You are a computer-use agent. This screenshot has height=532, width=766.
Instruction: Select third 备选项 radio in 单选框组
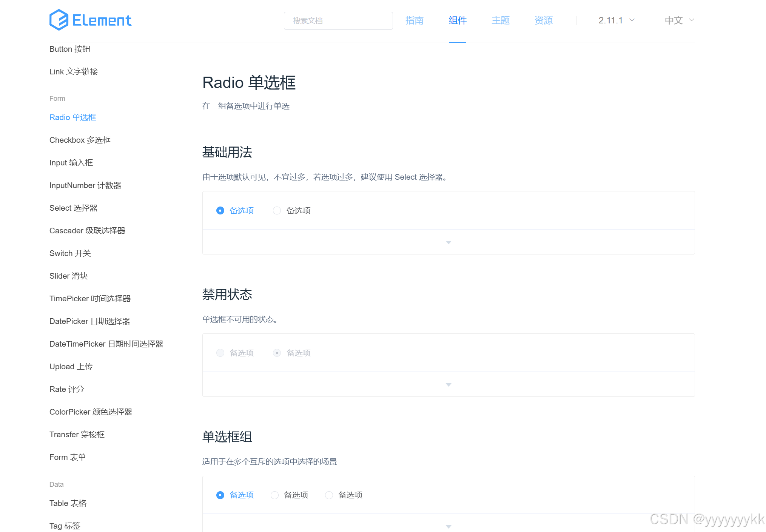tap(344, 495)
